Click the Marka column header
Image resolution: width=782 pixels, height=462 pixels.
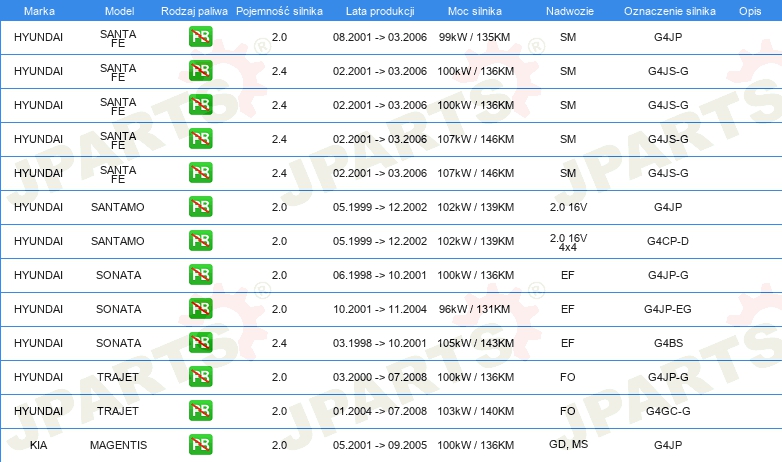(39, 11)
